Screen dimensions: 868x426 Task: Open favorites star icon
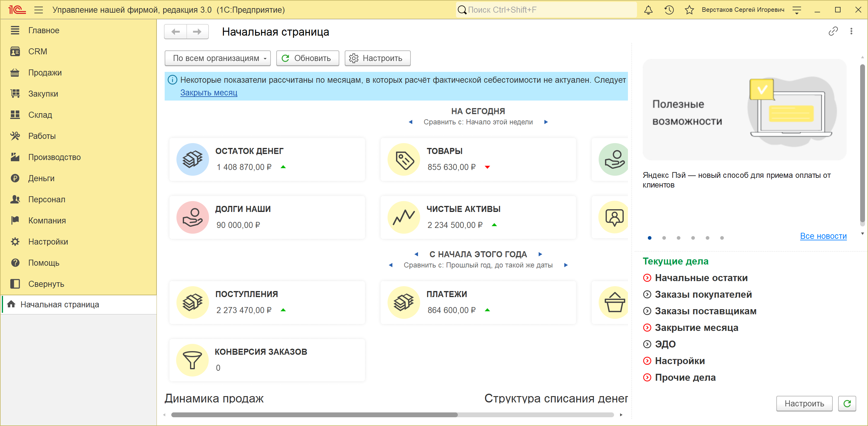(x=689, y=10)
